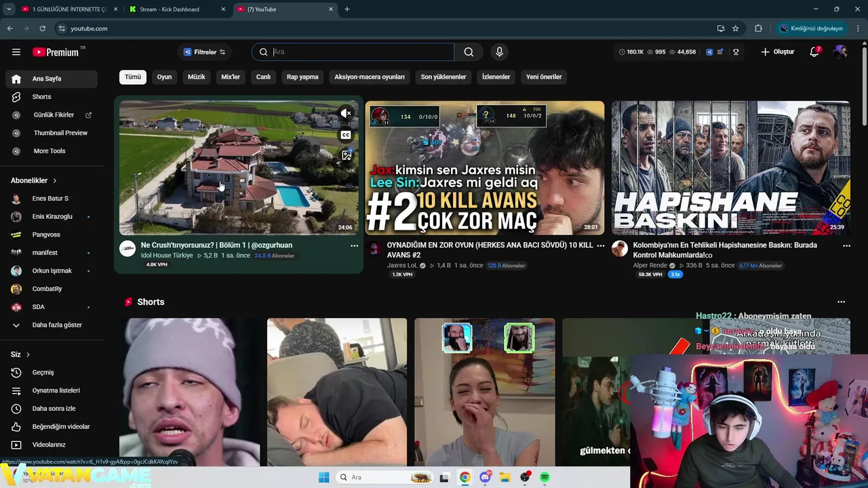
Task: Open Günlük Fikirler in sidebar
Action: point(52,115)
